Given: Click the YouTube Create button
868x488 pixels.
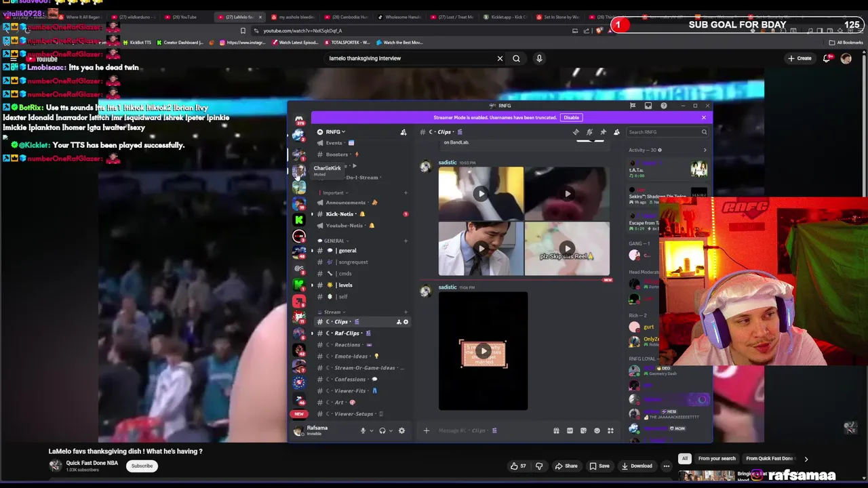Looking at the screenshot, I should 800,58.
